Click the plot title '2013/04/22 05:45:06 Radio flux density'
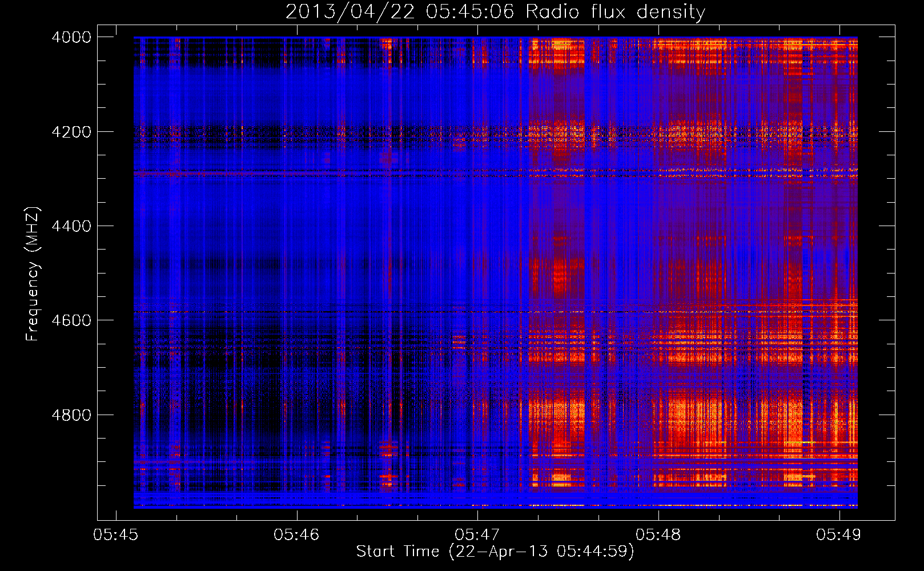The width and height of the screenshot is (924, 571). point(495,12)
